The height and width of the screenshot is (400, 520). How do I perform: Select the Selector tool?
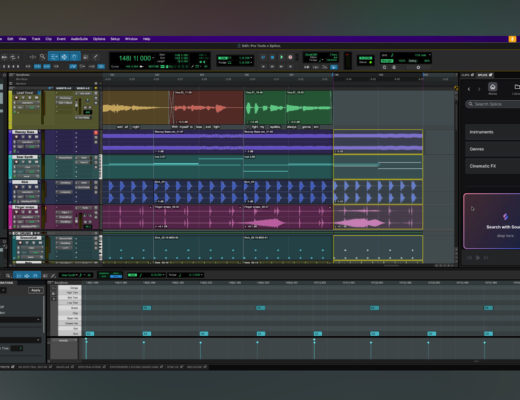[x=64, y=57]
